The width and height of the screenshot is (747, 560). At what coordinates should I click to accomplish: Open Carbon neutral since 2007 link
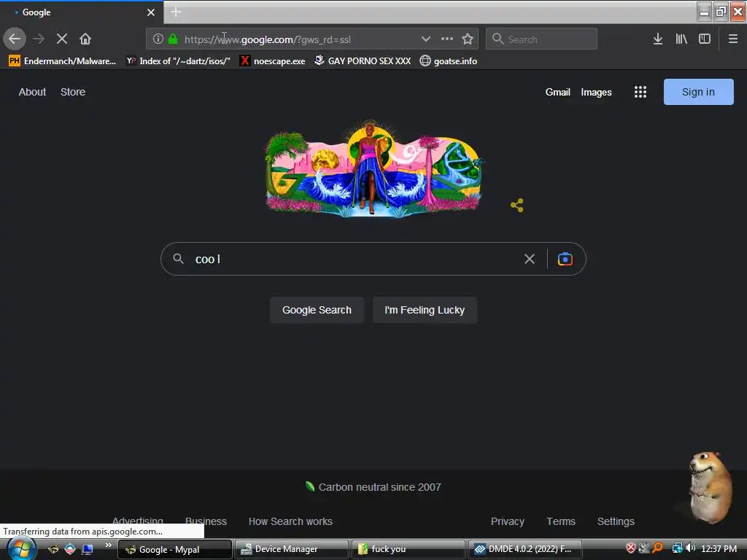373,487
